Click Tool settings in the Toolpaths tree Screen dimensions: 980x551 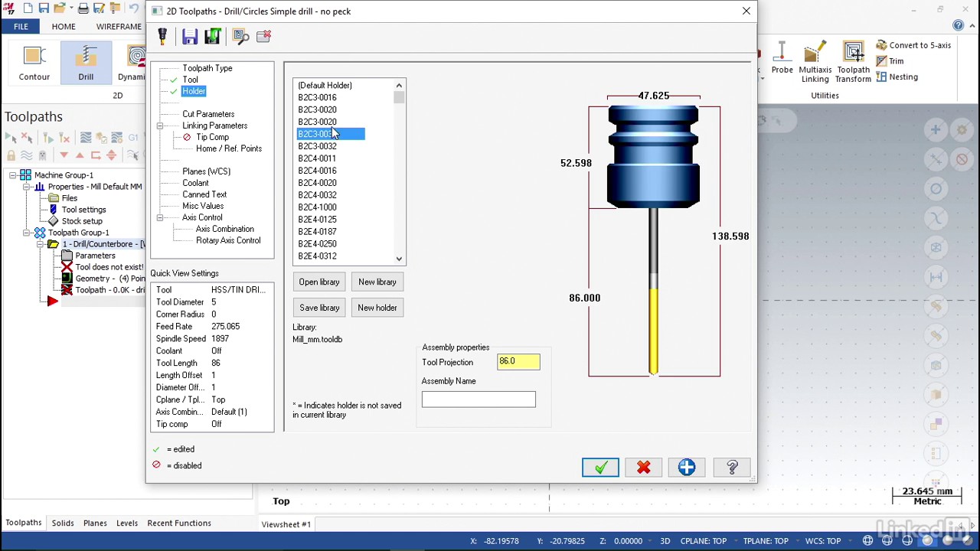point(83,210)
